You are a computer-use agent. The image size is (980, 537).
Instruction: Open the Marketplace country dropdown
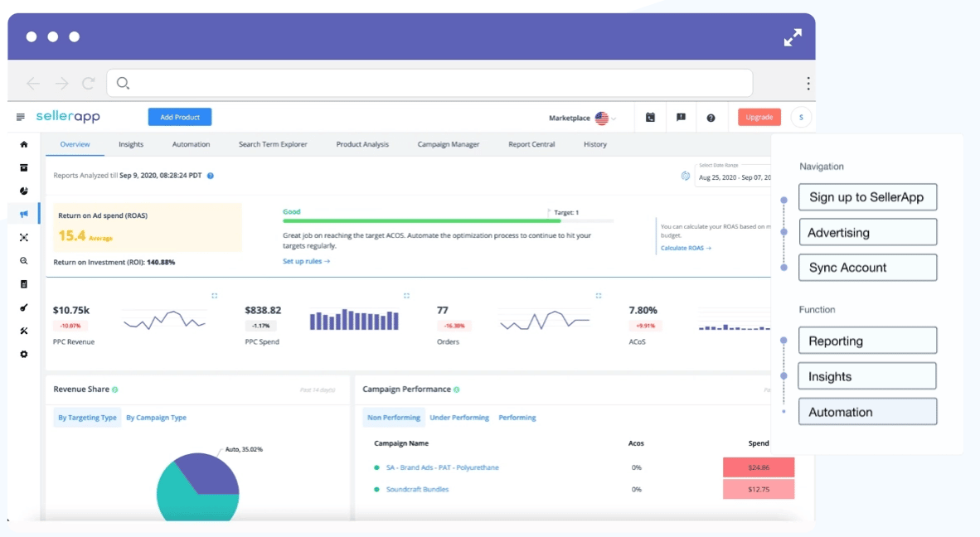[605, 118]
